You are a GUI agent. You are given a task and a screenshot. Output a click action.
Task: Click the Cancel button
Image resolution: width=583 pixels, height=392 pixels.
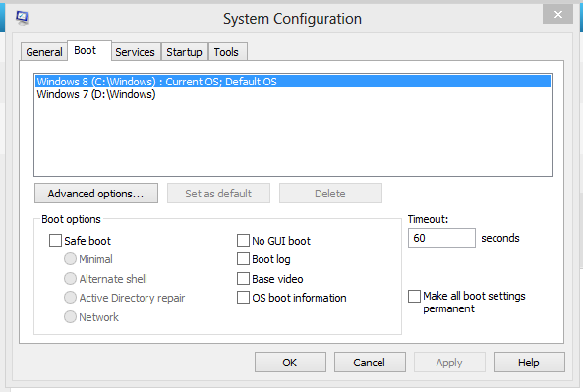point(370,363)
